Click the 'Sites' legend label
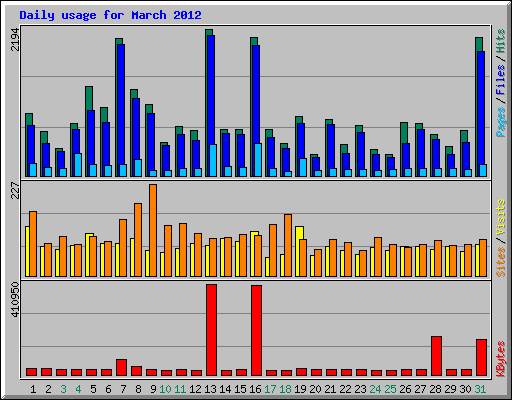 tap(500, 262)
